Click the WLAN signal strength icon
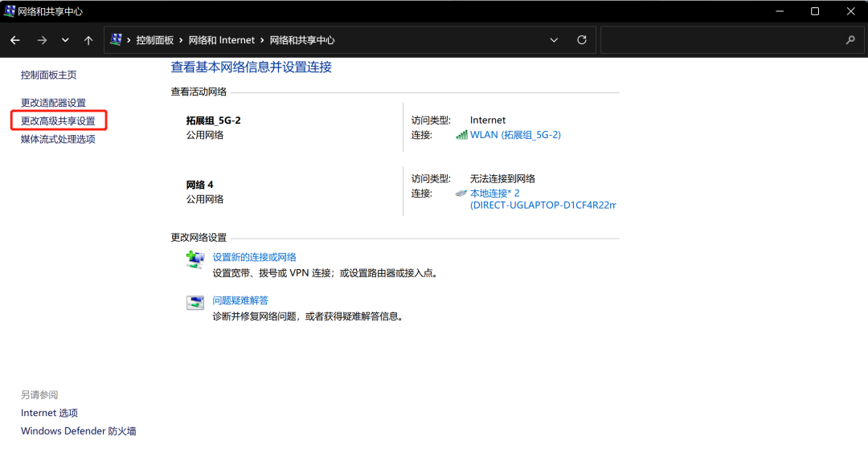868x449 pixels. (461, 135)
